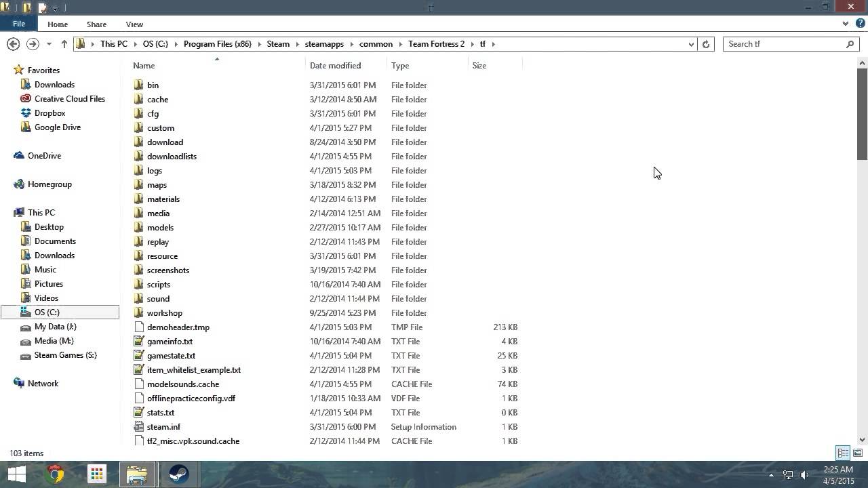The height and width of the screenshot is (488, 868).
Task: Select the custom folder icon
Action: [139, 127]
